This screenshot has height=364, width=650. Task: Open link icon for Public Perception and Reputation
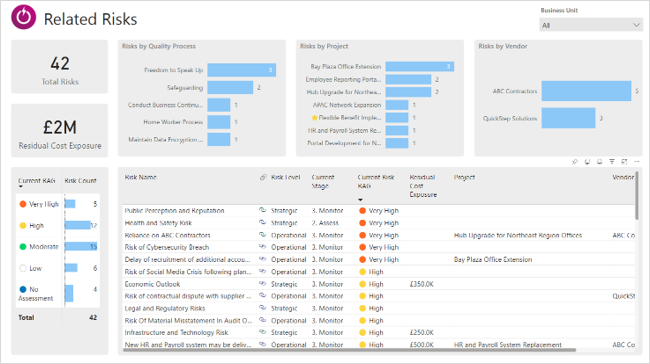click(x=262, y=210)
